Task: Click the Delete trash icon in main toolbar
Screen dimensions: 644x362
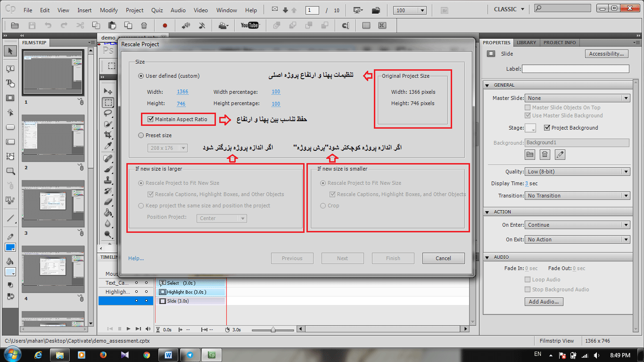Action: [x=144, y=25]
